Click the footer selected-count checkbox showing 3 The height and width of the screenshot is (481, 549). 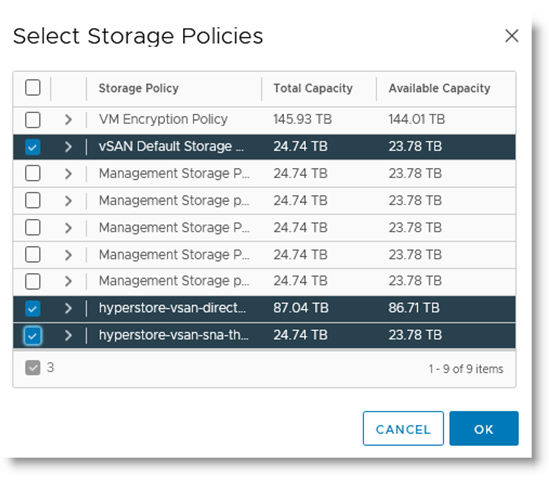[33, 368]
